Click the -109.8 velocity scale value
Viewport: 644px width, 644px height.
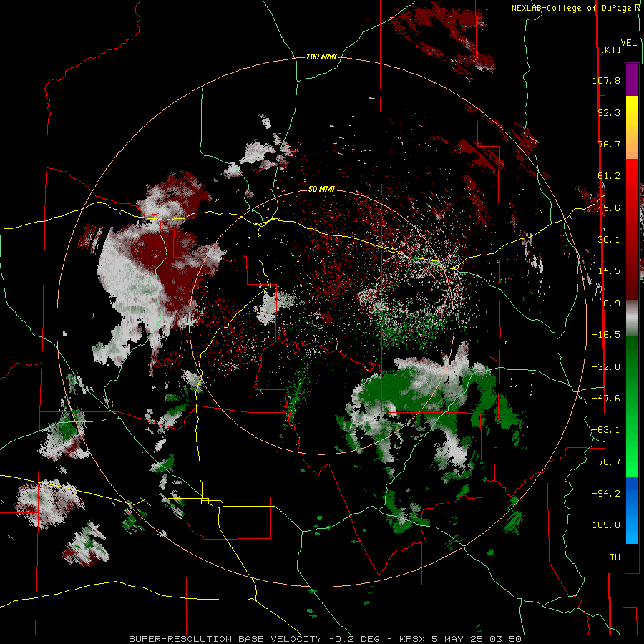[x=603, y=525]
